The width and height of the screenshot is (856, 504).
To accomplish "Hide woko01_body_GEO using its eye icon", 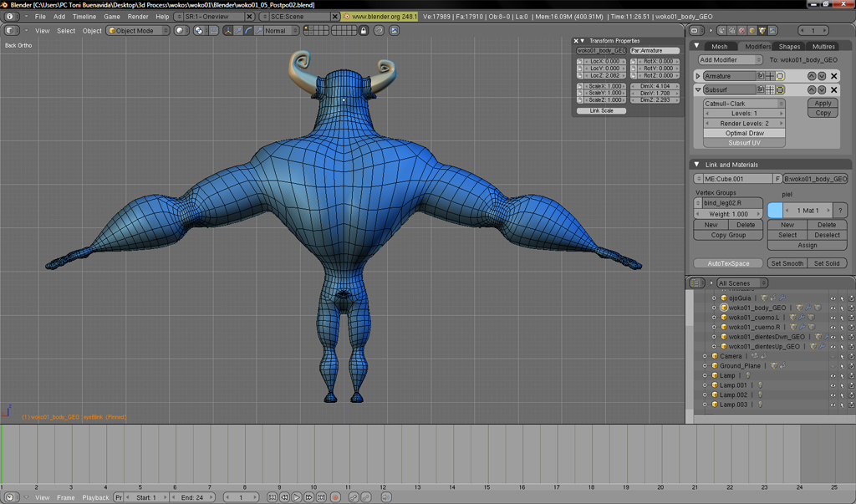I will point(833,308).
